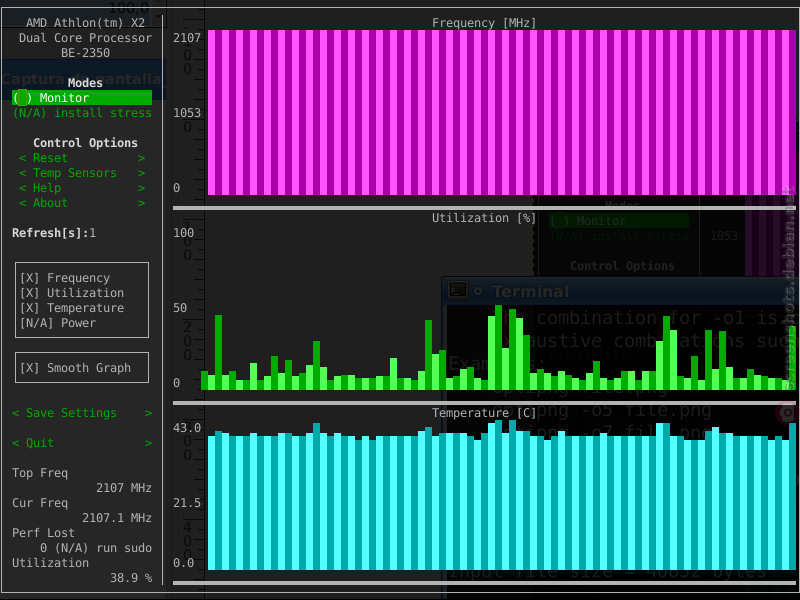Toggle the Temperature graph checkbox
The width and height of the screenshot is (800, 600).
[72, 308]
